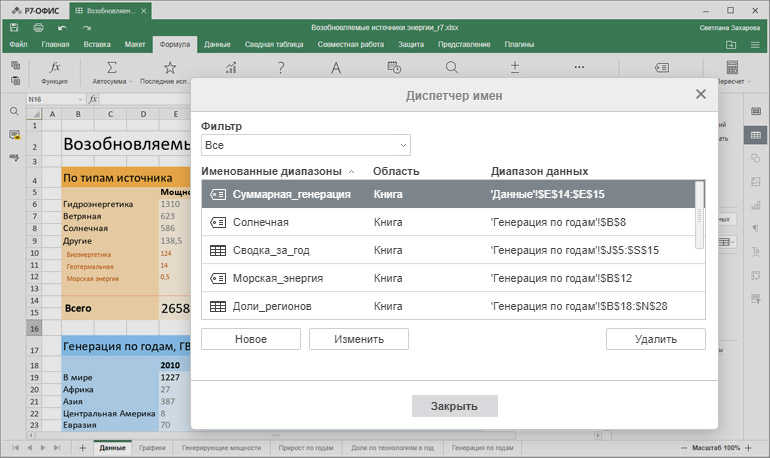
Task: Open table settings icon in right sidebar
Action: [x=756, y=134]
